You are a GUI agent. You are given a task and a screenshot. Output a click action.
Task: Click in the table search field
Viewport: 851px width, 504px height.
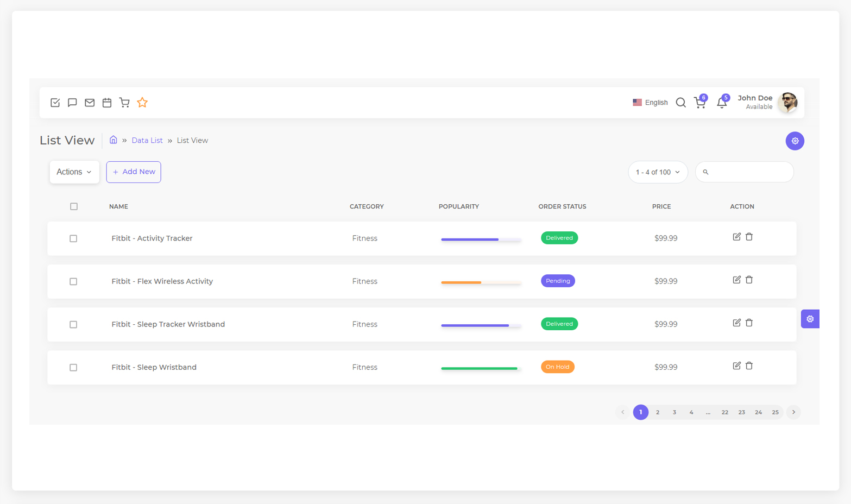[x=744, y=172]
